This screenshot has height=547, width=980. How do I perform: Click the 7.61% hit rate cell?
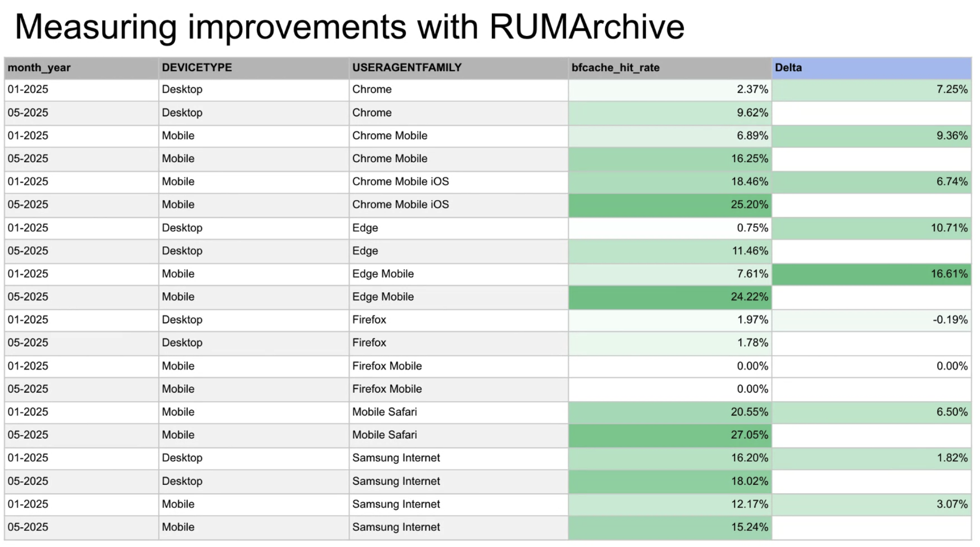pos(670,274)
